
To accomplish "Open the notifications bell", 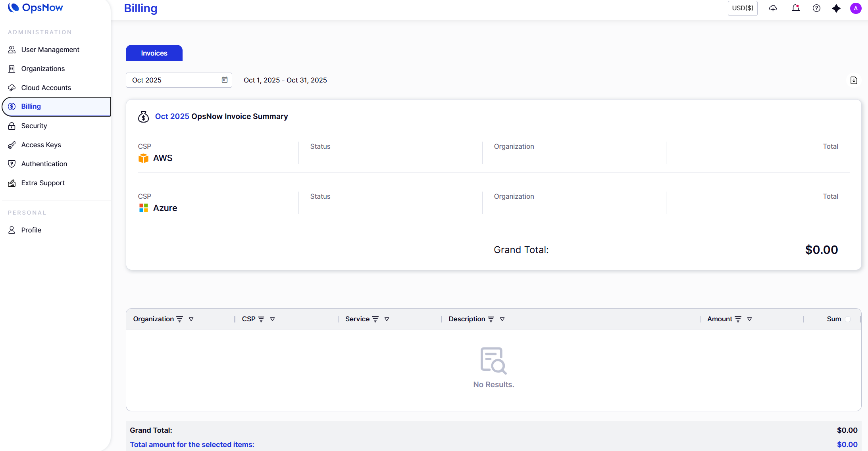I will click(795, 8).
